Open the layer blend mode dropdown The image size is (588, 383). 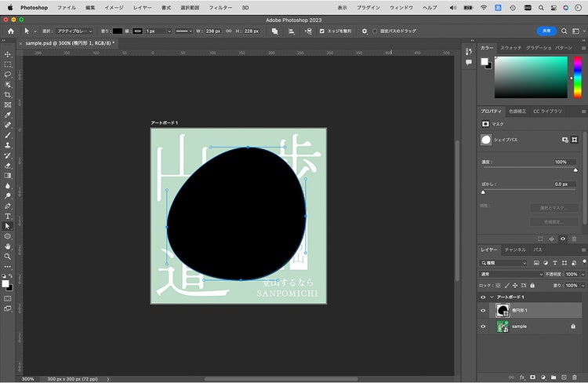(511, 274)
